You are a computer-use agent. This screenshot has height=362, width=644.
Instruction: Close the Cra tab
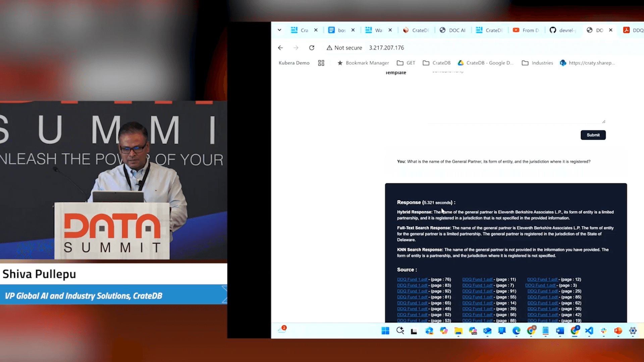pos(316,30)
